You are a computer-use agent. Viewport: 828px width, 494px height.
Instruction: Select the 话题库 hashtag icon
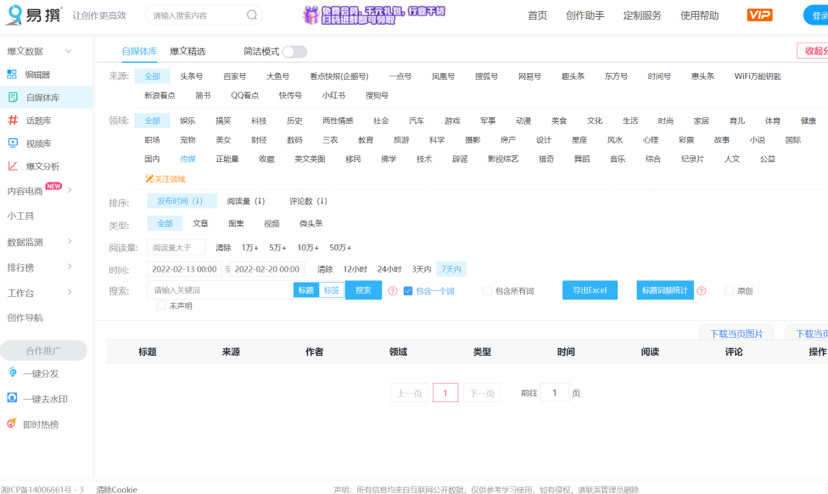(13, 120)
